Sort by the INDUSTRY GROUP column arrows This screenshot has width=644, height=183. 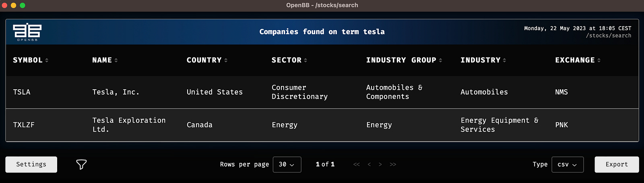click(440, 60)
